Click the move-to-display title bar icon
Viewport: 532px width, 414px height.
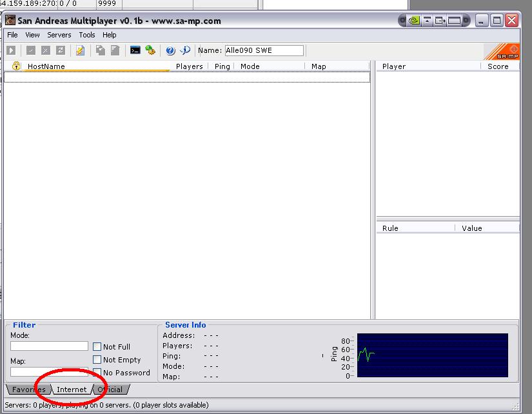point(440,21)
